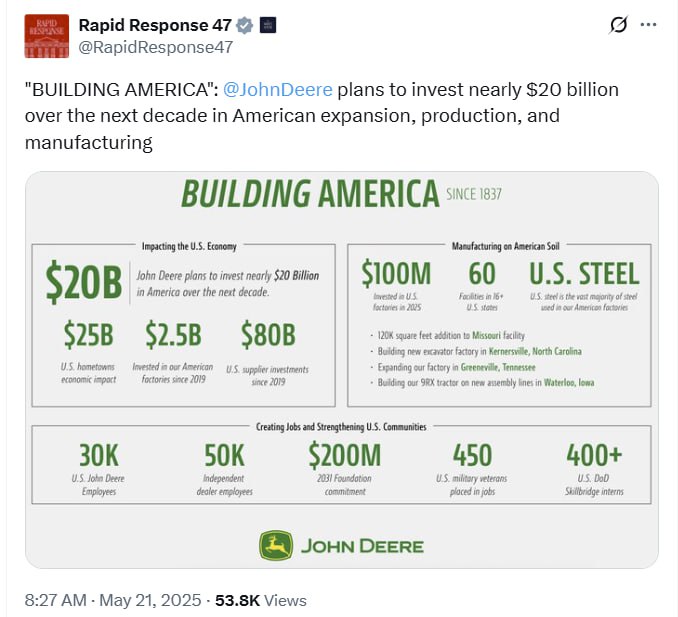Open Rapid Response 47 display name

155,26
